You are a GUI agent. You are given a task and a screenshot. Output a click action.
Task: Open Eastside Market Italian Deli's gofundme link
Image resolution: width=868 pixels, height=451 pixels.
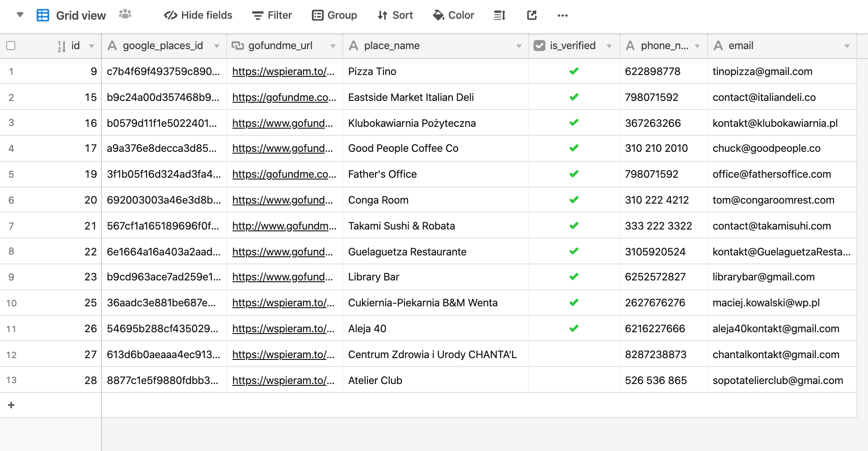click(x=284, y=97)
